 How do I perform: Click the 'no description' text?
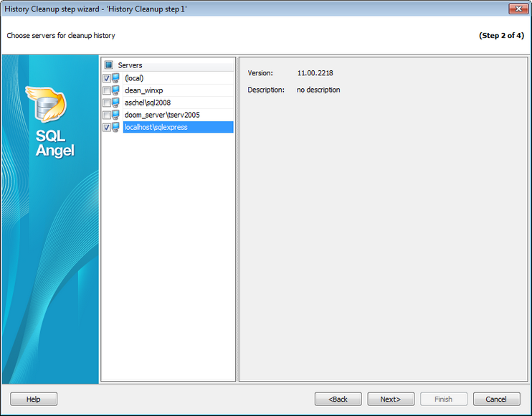[318, 90]
